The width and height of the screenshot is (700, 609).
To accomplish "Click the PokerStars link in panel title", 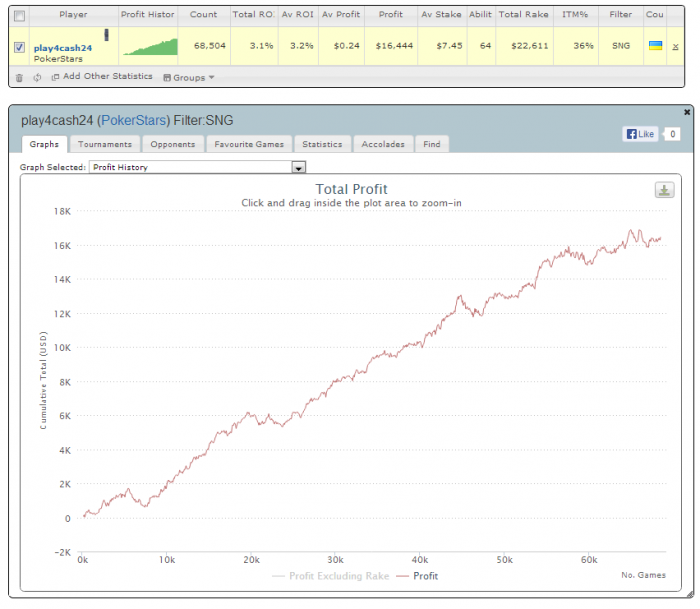I will point(134,121).
